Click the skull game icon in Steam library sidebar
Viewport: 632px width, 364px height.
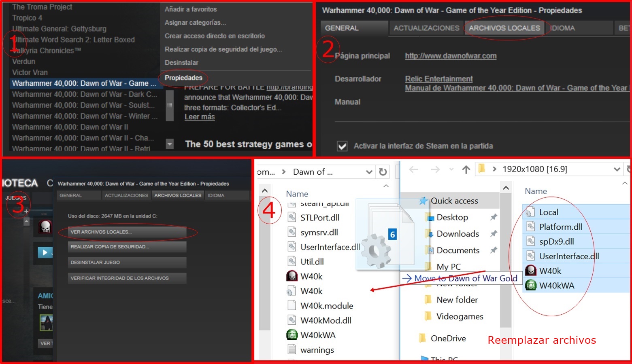(x=45, y=227)
